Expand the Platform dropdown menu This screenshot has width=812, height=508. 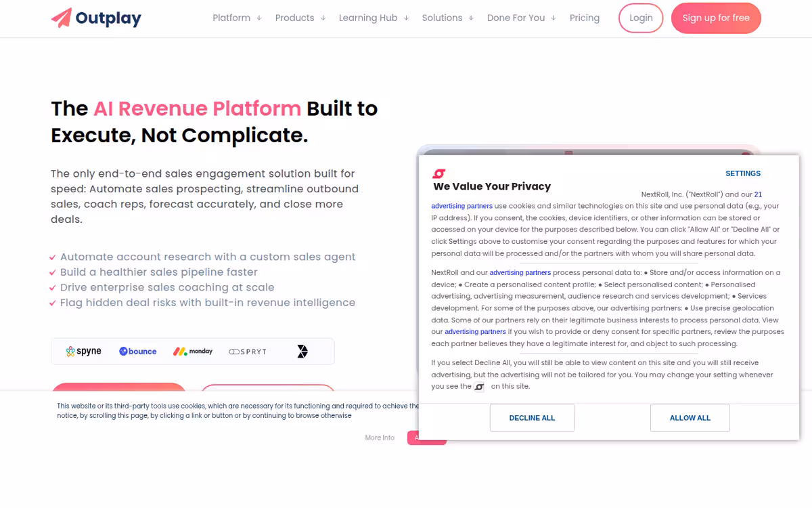click(237, 18)
